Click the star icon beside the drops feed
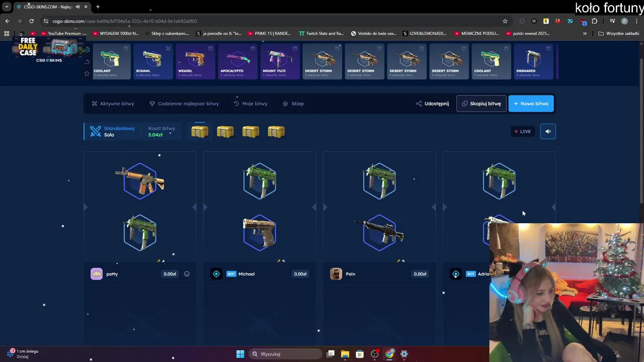 click(x=87, y=73)
